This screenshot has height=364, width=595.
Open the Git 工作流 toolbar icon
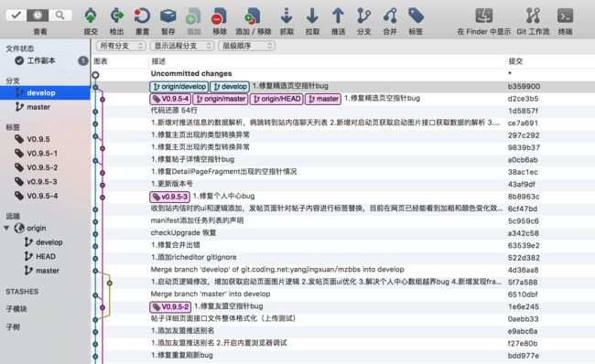click(533, 16)
